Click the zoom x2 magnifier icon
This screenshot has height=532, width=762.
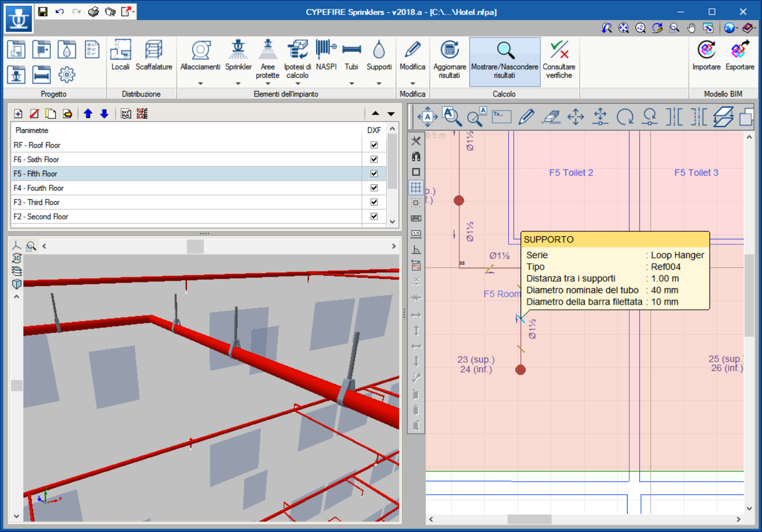pyautogui.click(x=641, y=28)
